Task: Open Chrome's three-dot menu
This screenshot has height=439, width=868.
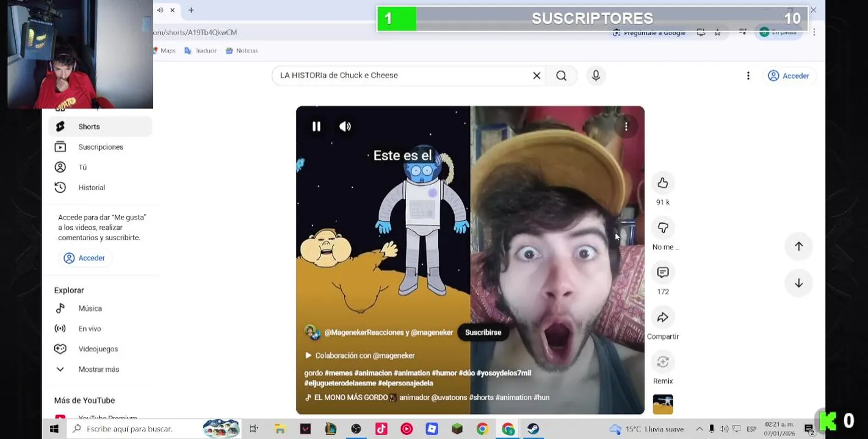Action: tap(814, 32)
